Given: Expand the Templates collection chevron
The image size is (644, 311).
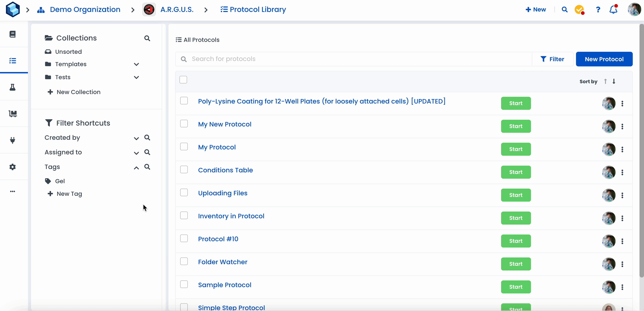Looking at the screenshot, I should (136, 64).
